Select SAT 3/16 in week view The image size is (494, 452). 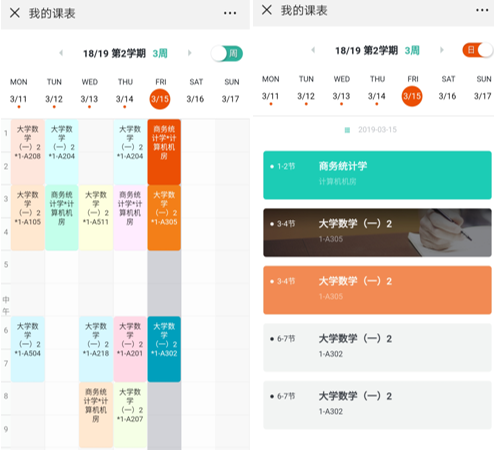(x=195, y=92)
